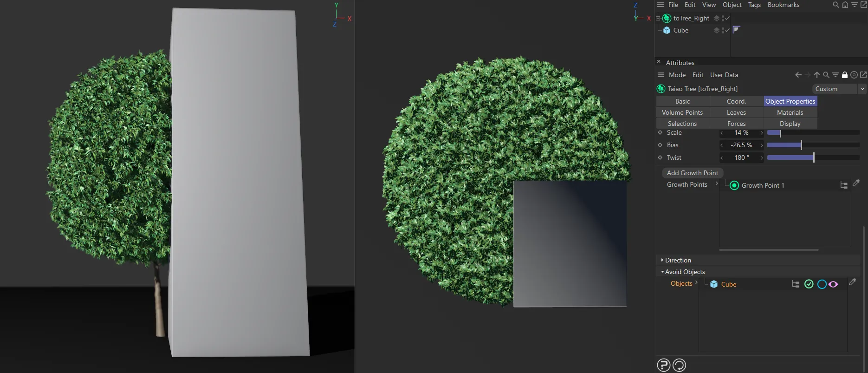
Task: Click the back arrow in Attributes
Action: 798,75
